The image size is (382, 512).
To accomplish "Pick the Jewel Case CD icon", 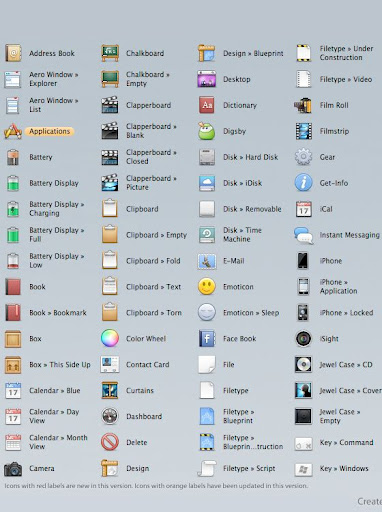I will 303,364.
